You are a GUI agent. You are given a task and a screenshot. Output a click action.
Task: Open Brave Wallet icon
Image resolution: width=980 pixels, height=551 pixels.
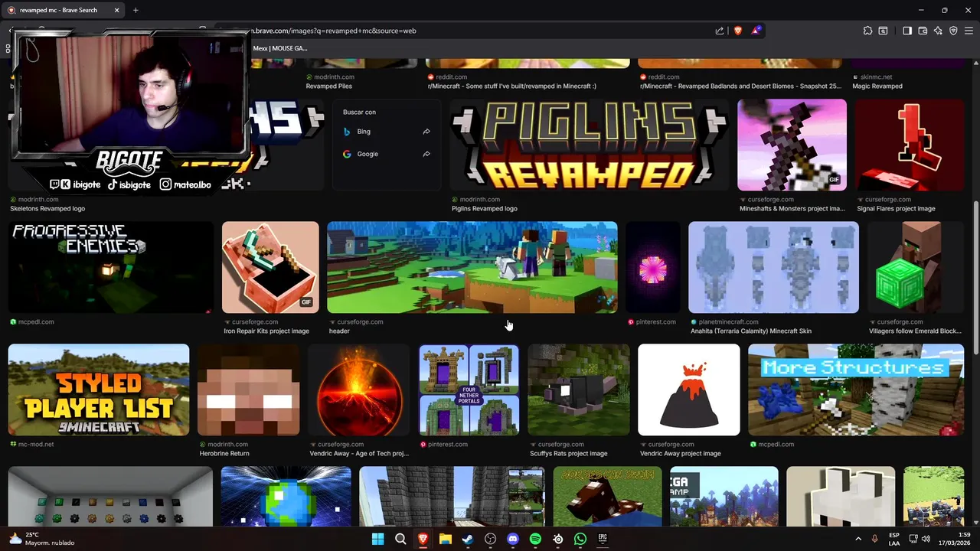[x=923, y=31]
